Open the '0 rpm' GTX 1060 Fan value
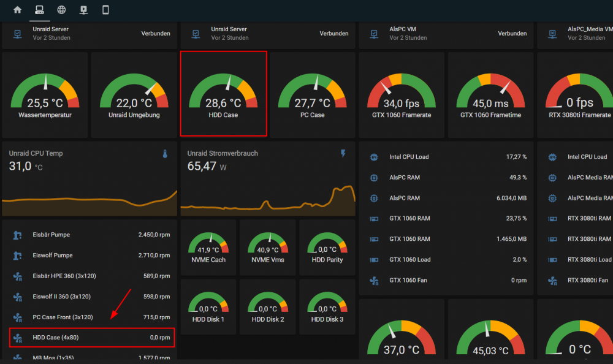The image size is (613, 364). [x=519, y=280]
